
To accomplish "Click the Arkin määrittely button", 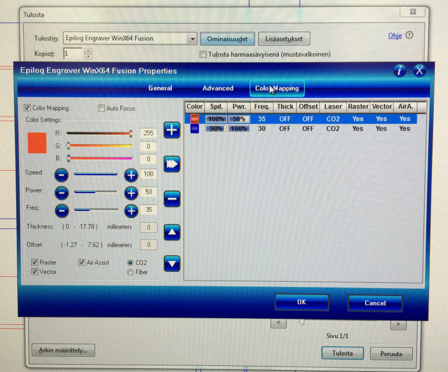I will (x=63, y=350).
